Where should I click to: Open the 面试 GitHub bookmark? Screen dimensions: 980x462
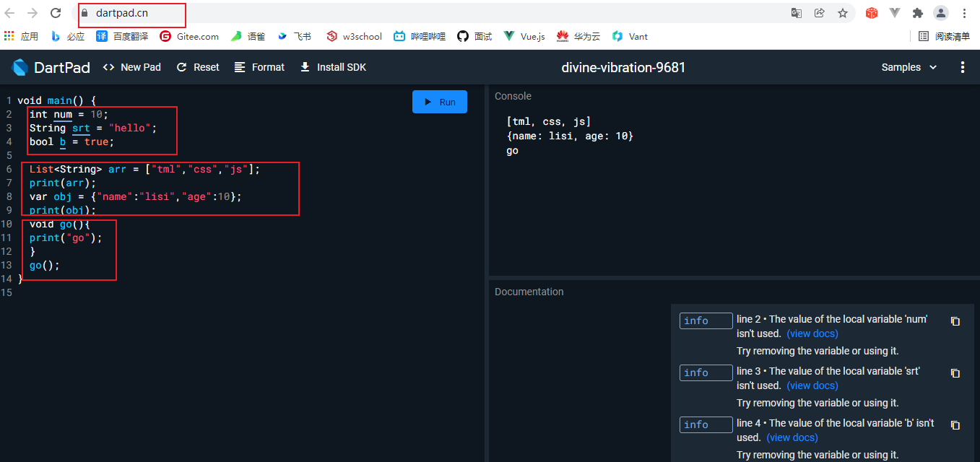point(474,36)
